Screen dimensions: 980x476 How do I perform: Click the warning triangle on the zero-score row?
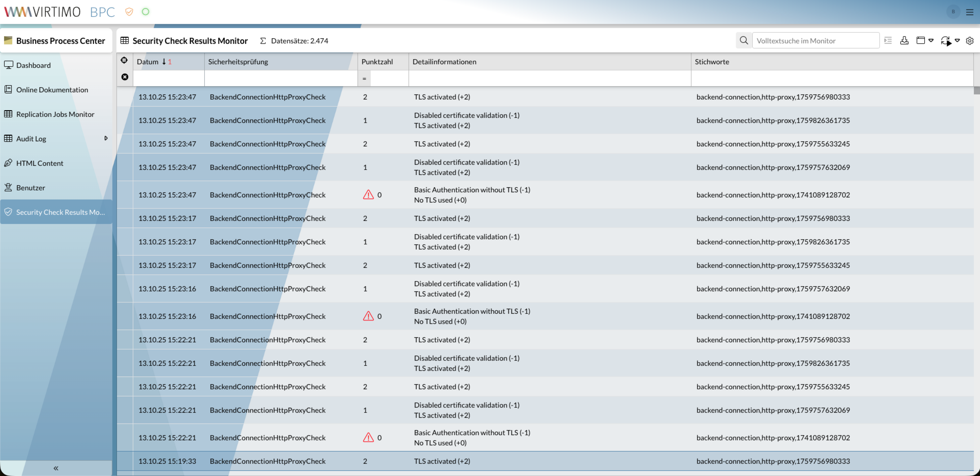[368, 194]
